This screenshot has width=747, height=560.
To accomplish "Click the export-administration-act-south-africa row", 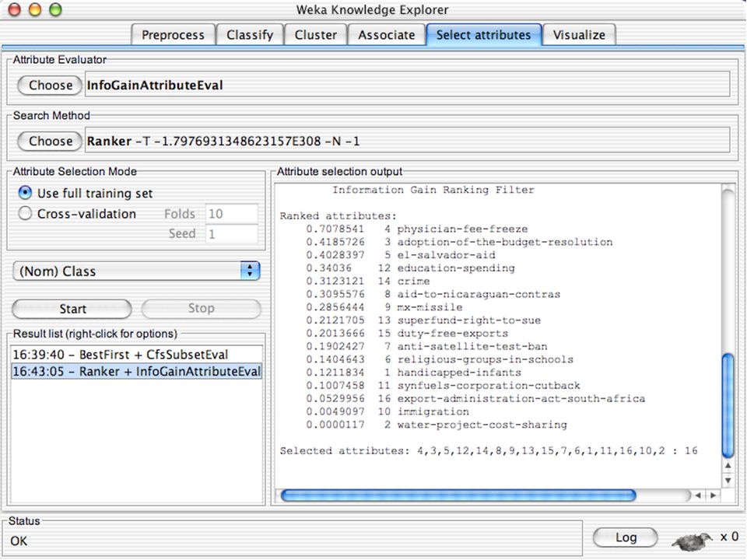I will (475, 398).
